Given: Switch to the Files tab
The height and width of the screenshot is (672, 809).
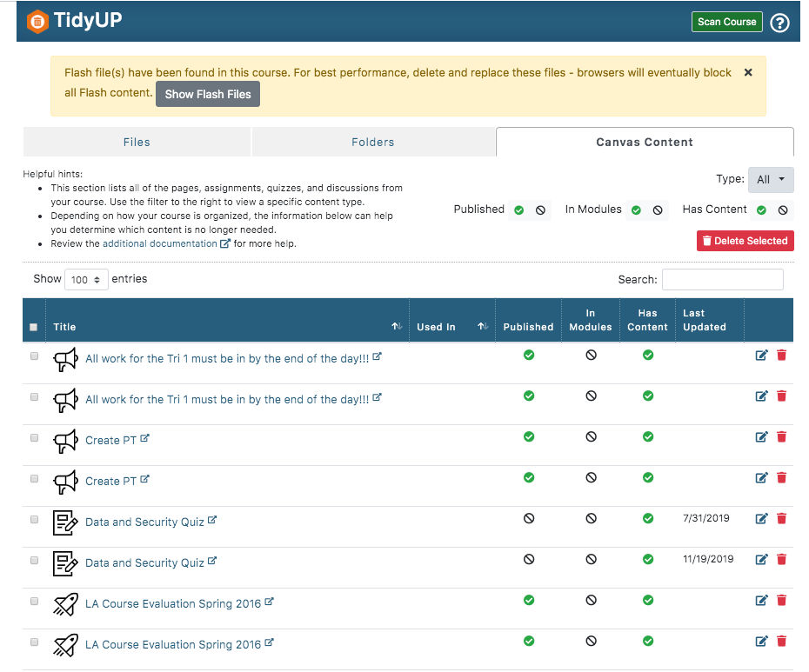Looking at the screenshot, I should click(137, 142).
